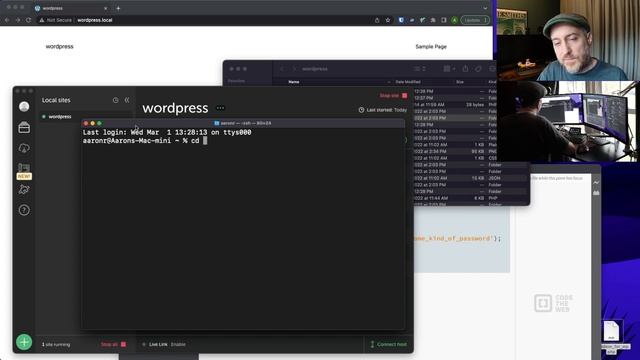This screenshot has width=640, height=360.
Task: Open the Sample Page link
Action: tap(431, 47)
